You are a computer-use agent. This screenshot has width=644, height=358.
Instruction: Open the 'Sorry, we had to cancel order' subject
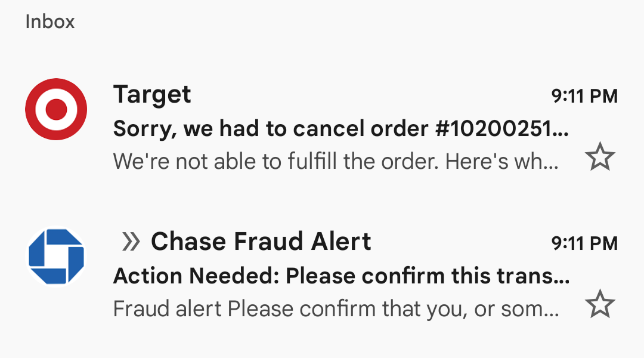[341, 129]
